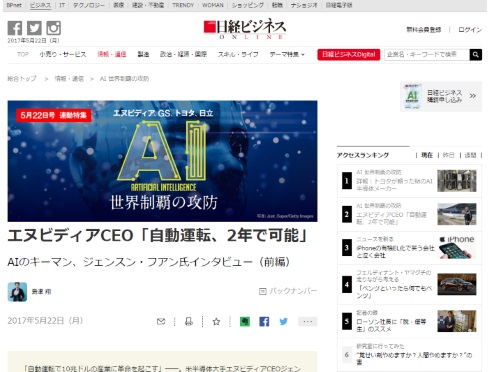Open 日経電子版 in top network bar
This screenshot has height=372, width=490.
click(x=339, y=5)
